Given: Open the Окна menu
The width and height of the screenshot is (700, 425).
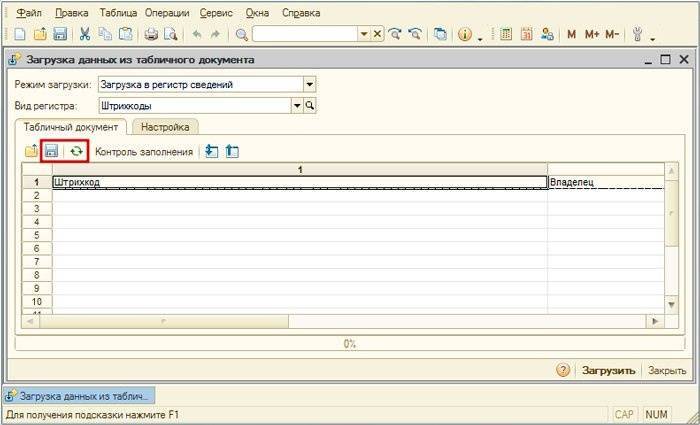Looking at the screenshot, I should pyautogui.click(x=257, y=13).
